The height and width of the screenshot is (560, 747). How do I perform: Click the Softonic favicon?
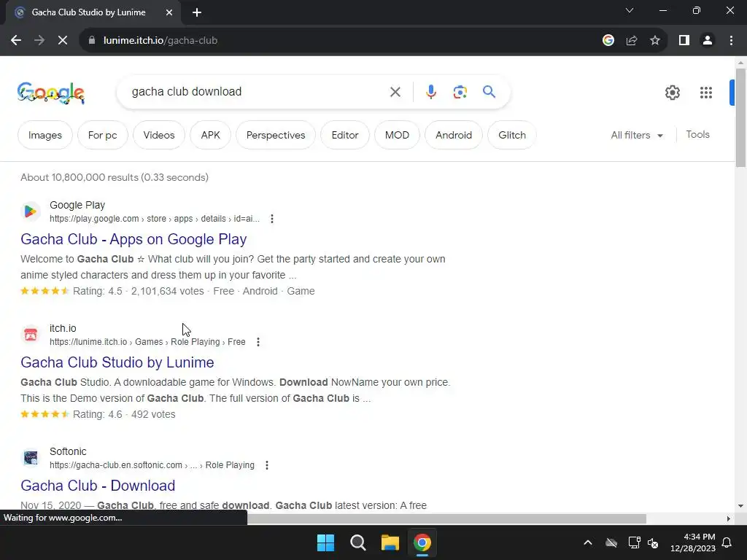[x=31, y=458]
